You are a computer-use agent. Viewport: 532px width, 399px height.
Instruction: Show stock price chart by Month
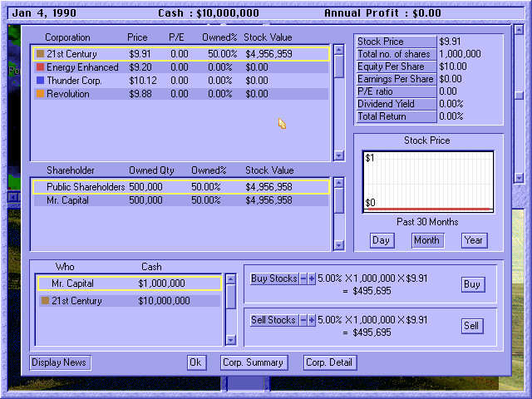[x=427, y=240]
